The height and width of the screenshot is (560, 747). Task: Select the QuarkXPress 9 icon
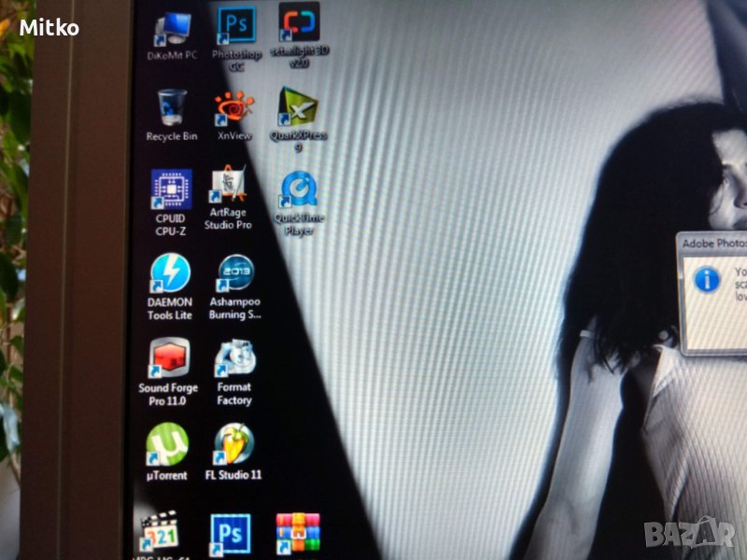(x=299, y=110)
